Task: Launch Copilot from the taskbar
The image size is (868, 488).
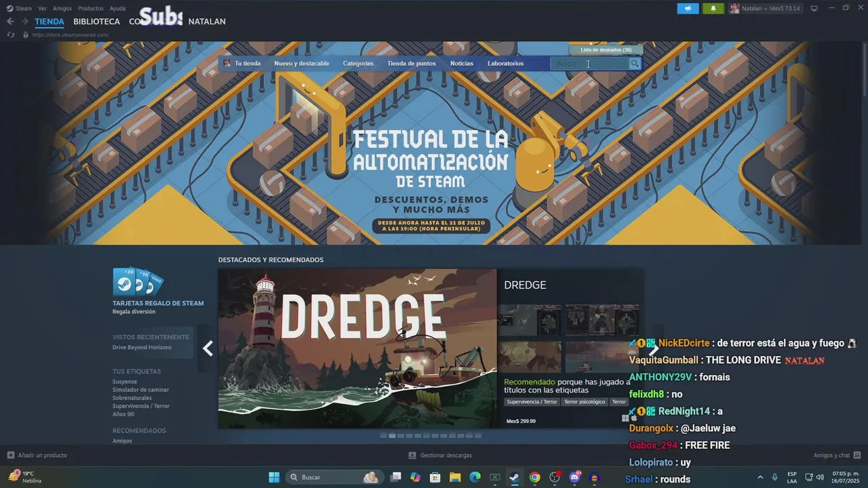Action: (415, 477)
